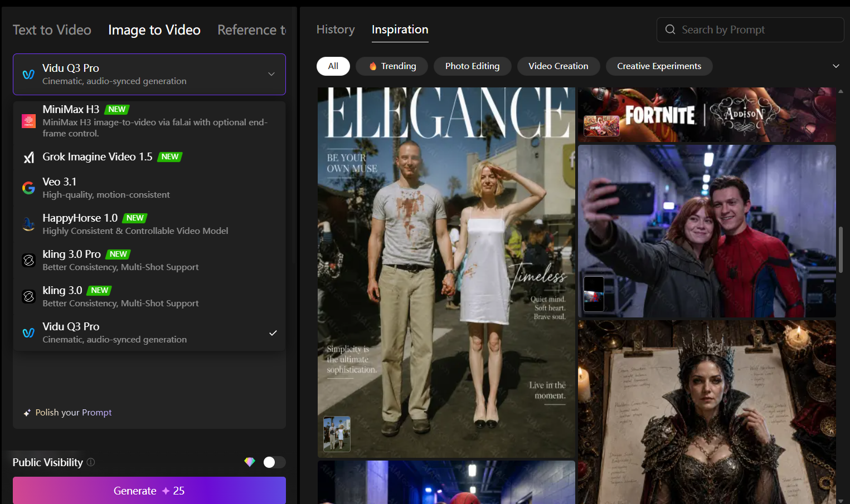The width and height of the screenshot is (850, 504).
Task: Click the search magnifier icon
Action: (671, 30)
